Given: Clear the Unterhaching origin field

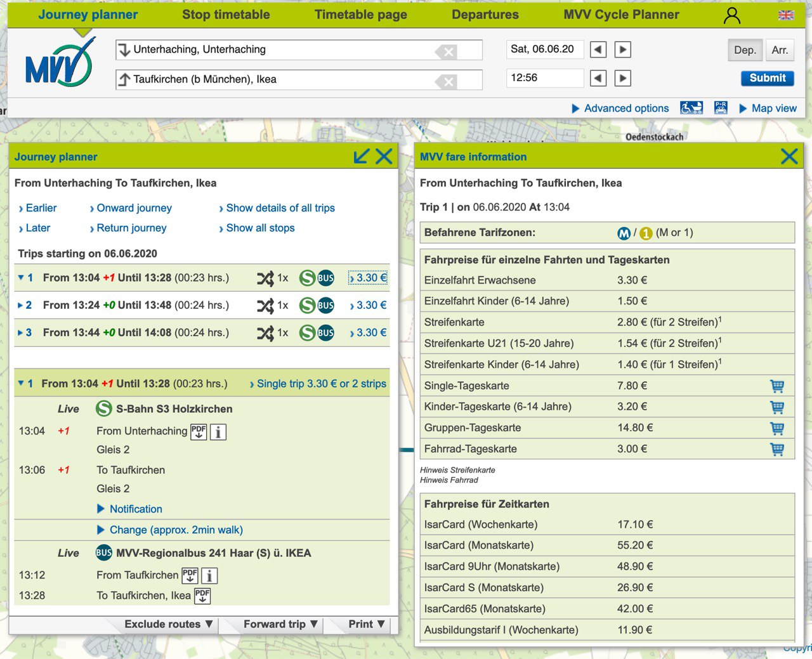Looking at the screenshot, I should coord(447,52).
